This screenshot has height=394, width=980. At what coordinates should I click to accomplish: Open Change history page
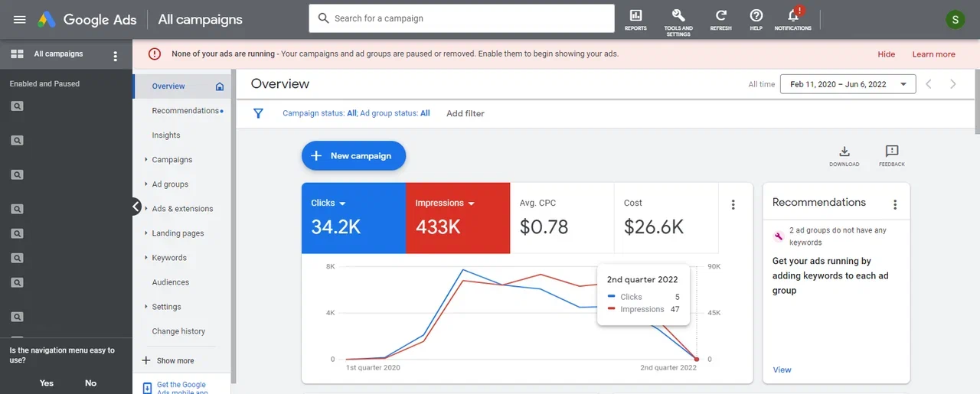(x=178, y=331)
